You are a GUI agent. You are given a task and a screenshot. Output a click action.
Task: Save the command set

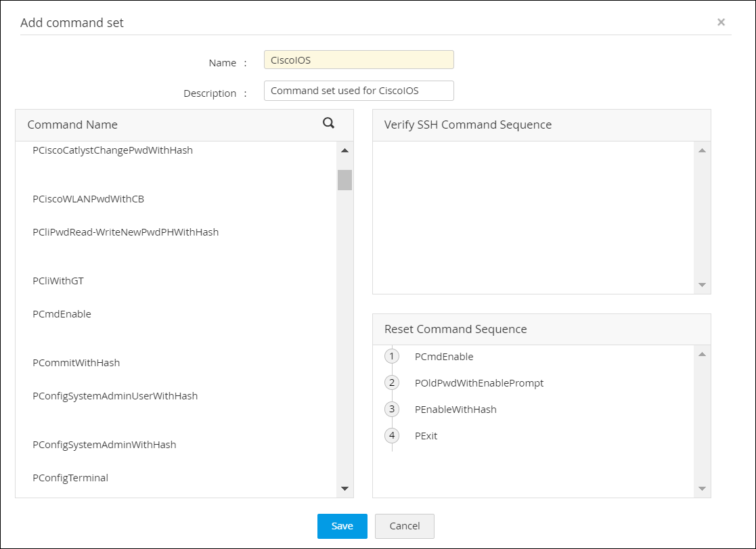tap(342, 526)
